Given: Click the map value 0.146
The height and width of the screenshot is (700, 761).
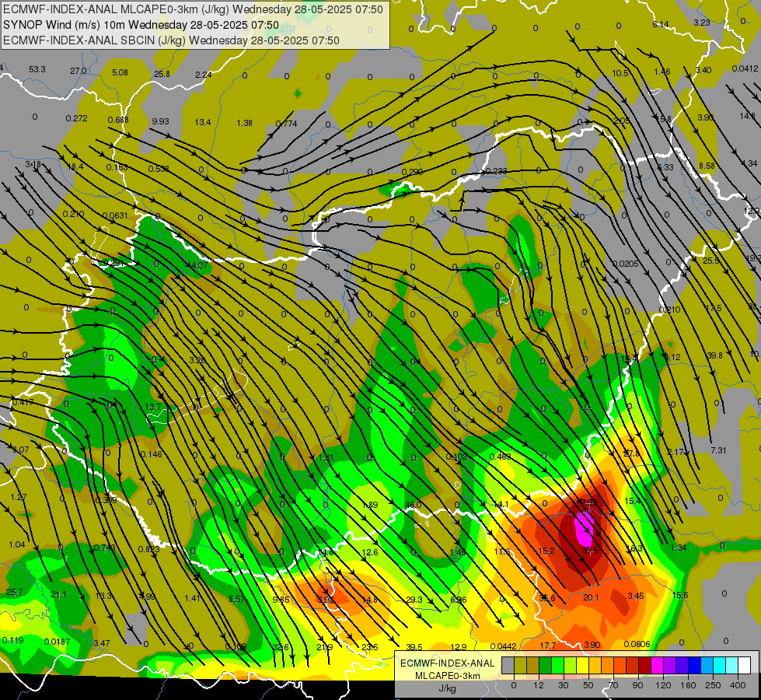Looking at the screenshot, I should click(x=151, y=454).
